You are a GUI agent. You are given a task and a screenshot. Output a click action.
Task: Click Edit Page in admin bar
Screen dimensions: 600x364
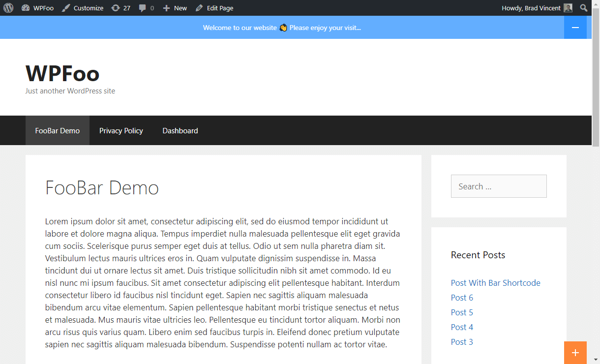coord(214,8)
